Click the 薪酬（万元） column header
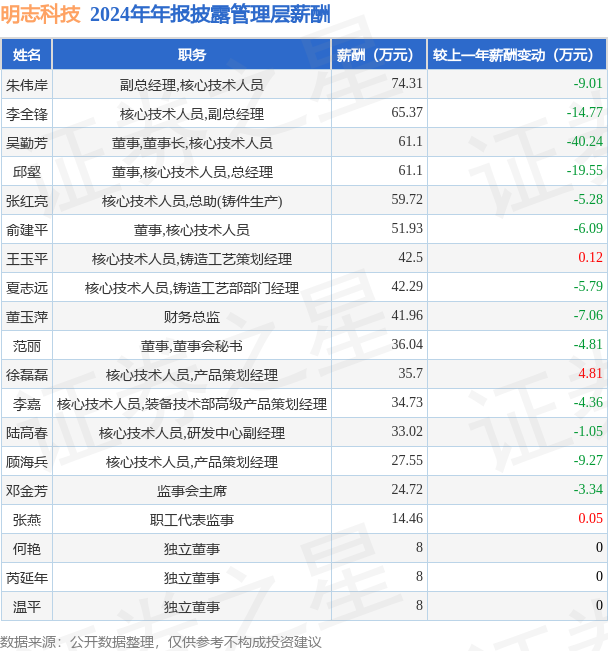608x651 pixels. point(379,54)
